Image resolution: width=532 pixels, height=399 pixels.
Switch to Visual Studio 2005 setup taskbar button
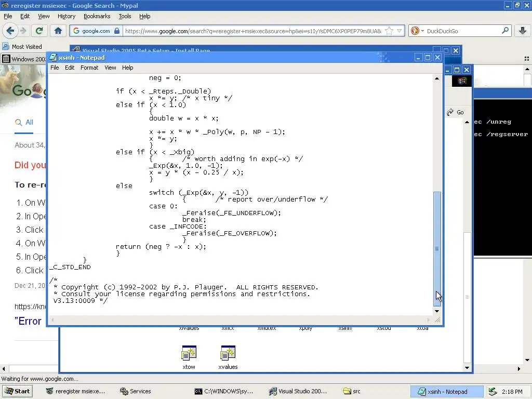pos(298,391)
